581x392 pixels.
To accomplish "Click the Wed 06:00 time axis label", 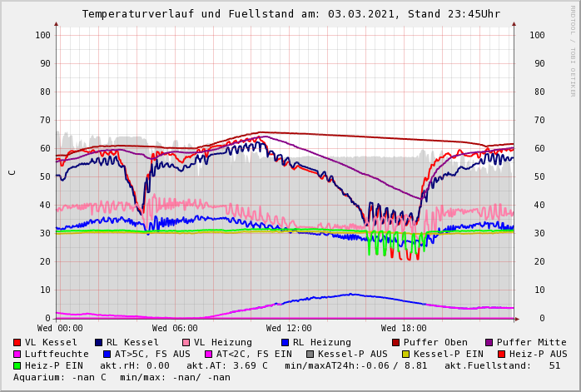I will coord(175,329).
